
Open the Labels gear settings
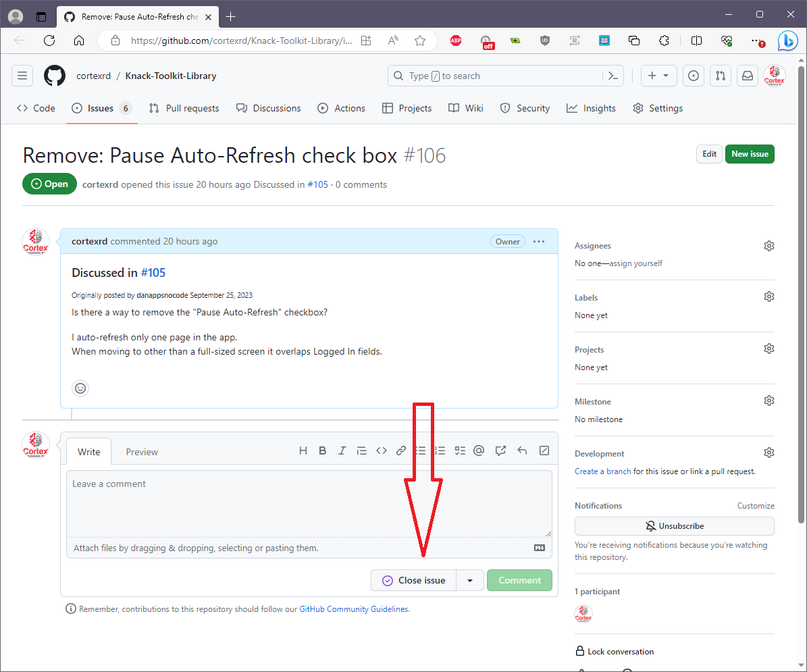point(769,296)
